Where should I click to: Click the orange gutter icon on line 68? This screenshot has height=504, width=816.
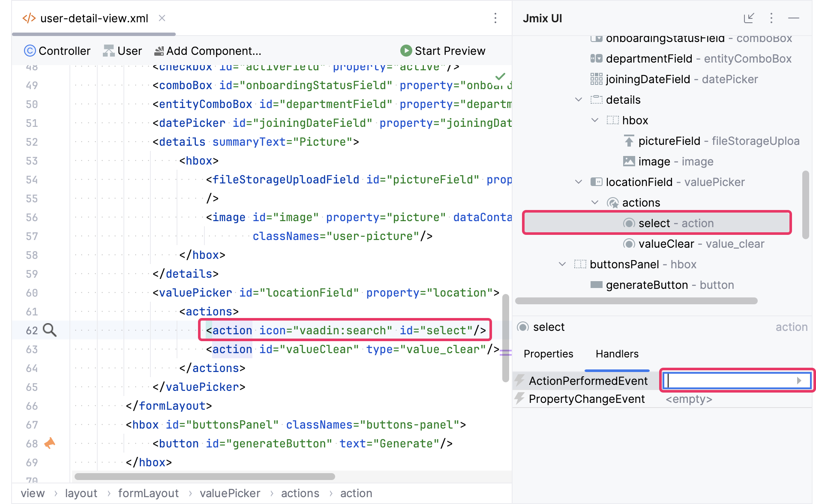50,443
